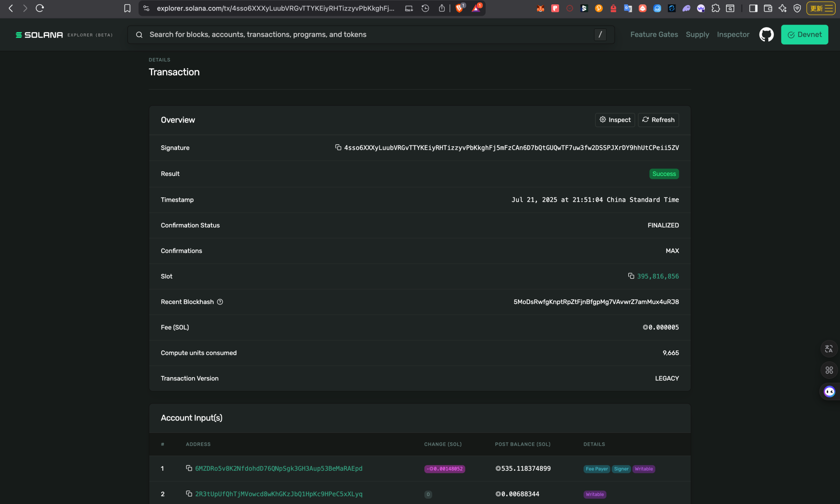This screenshot has width=840, height=504.
Task: Open Brave Rewards triangle icon
Action: [x=476, y=8]
